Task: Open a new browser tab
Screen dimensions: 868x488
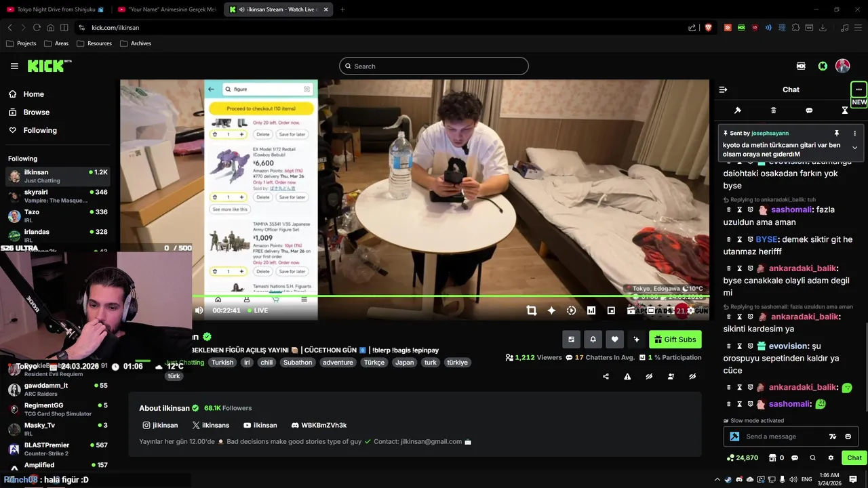Action: point(342,9)
